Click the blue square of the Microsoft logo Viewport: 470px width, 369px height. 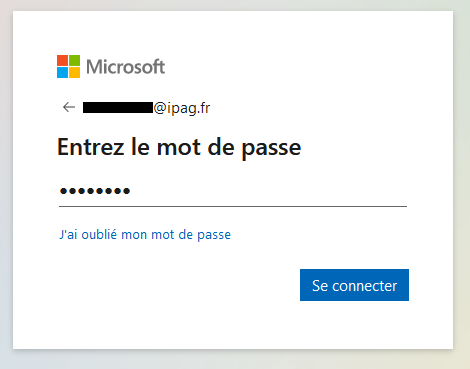tap(62, 72)
